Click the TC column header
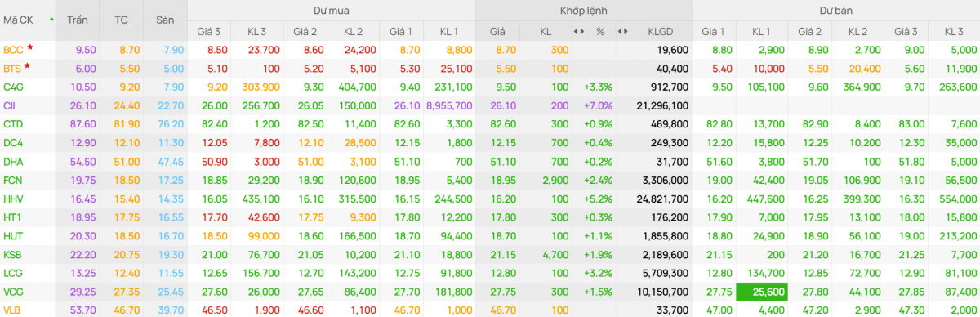The width and height of the screenshot is (980, 317). 122,18
